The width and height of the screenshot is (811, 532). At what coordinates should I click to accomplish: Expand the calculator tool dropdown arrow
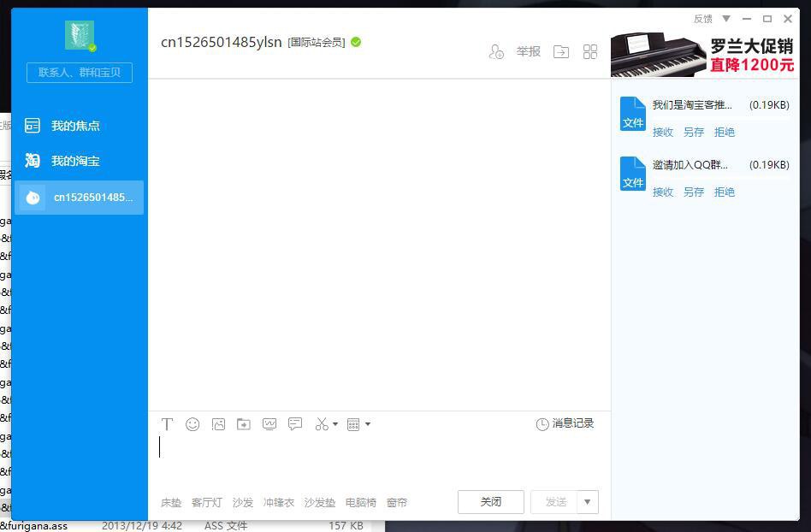click(x=368, y=424)
